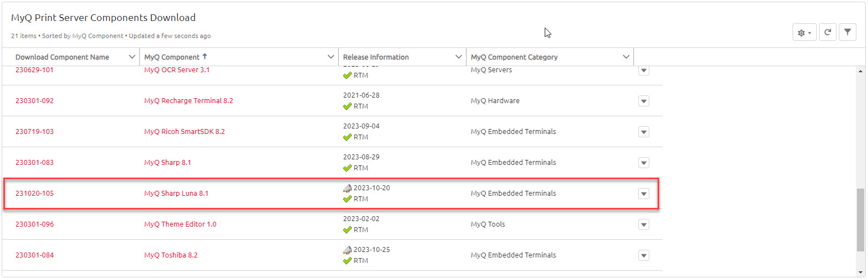
Task: Click RTM checkmark icon in Recharge Terminal row
Action: click(348, 106)
